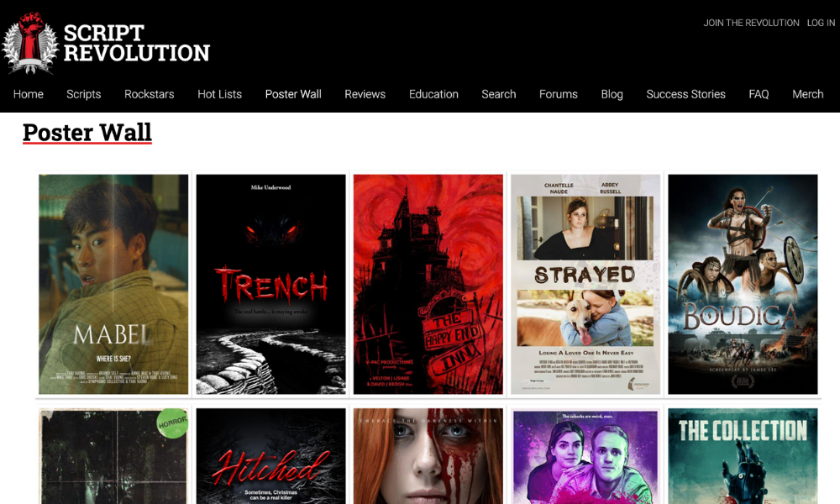Screen dimensions: 840x504
Task: Navigate to Reviews
Action: pyautogui.click(x=365, y=94)
